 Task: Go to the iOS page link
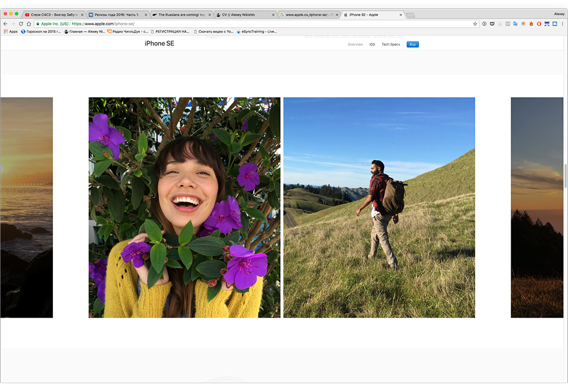tap(372, 45)
